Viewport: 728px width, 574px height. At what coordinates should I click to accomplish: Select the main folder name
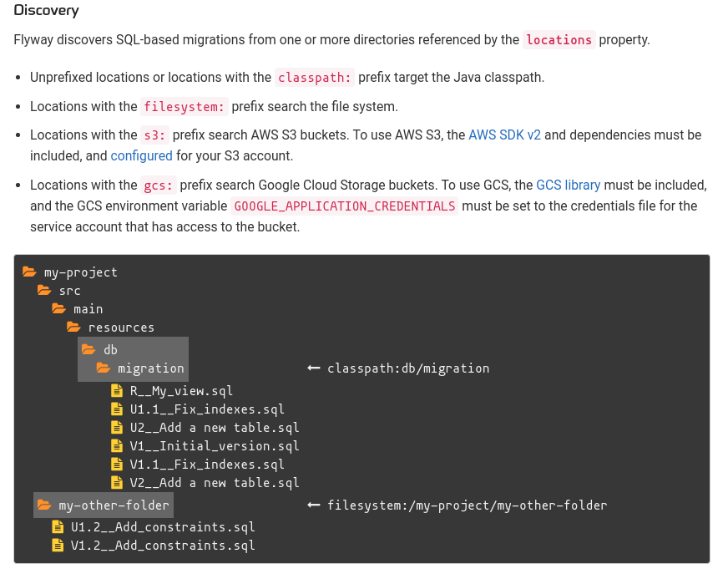[88, 309]
